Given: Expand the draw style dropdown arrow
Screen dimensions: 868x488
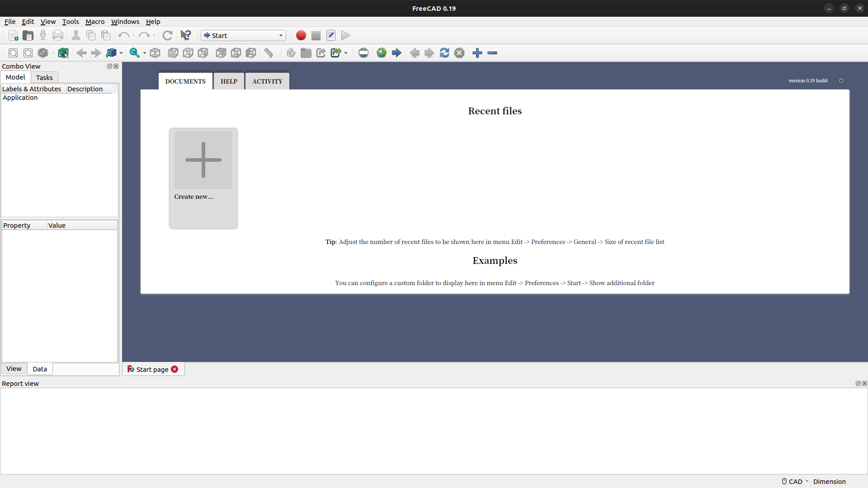Looking at the screenshot, I should coord(53,53).
